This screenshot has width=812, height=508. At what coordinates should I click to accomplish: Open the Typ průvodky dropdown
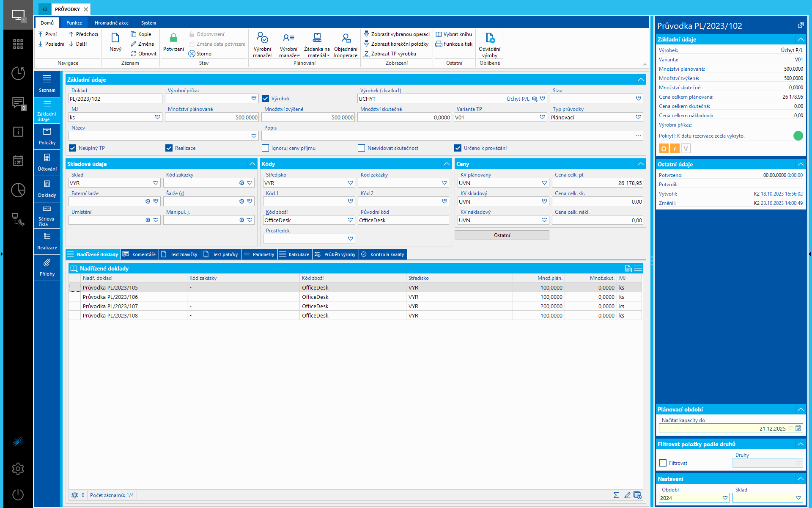638,117
